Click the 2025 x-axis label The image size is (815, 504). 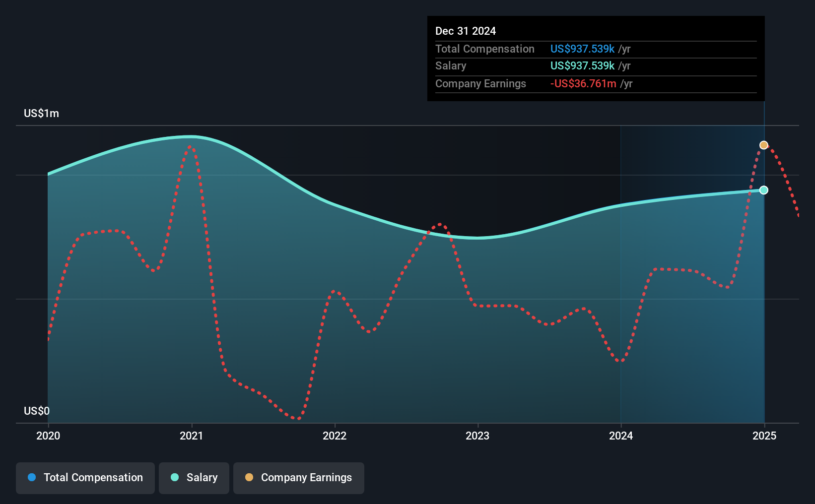(x=764, y=436)
